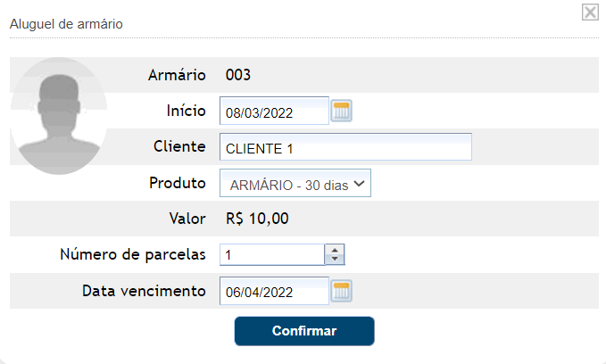The width and height of the screenshot is (606, 364).
Task: Select the Número de parcelas input box
Action: [x=271, y=255]
